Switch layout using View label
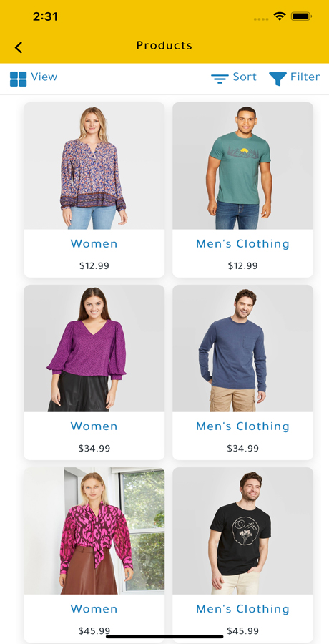 44,77
